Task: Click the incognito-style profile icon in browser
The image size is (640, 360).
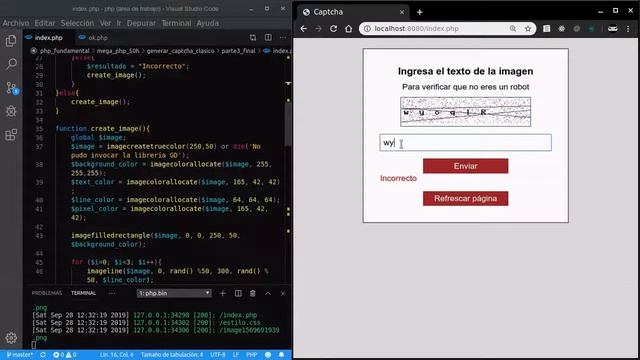Action: click(613, 29)
